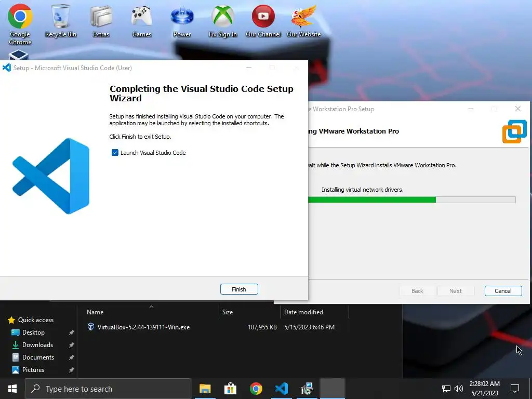
Task: Minimize the VMware Workstation Pro Setup window
Action: click(x=471, y=109)
